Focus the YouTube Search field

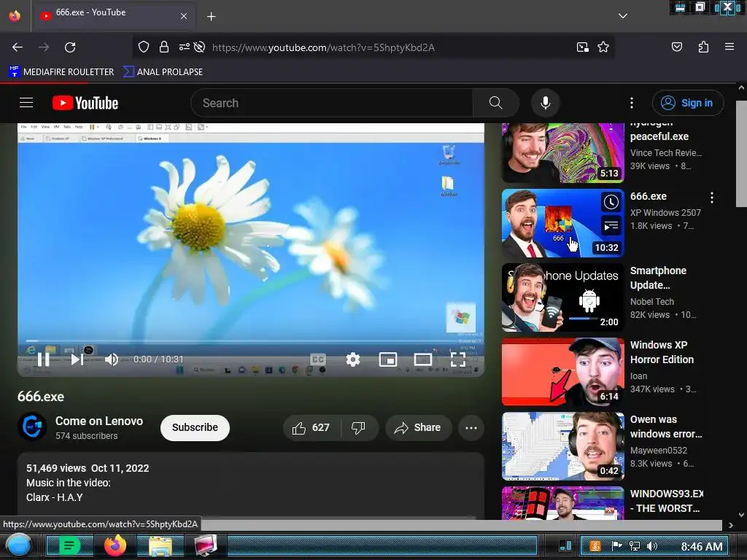click(x=332, y=103)
